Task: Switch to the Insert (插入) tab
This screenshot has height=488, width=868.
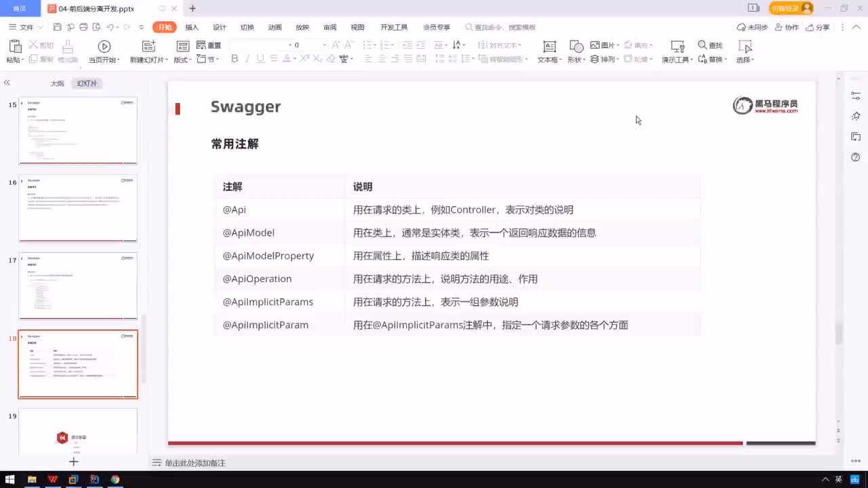Action: point(192,27)
